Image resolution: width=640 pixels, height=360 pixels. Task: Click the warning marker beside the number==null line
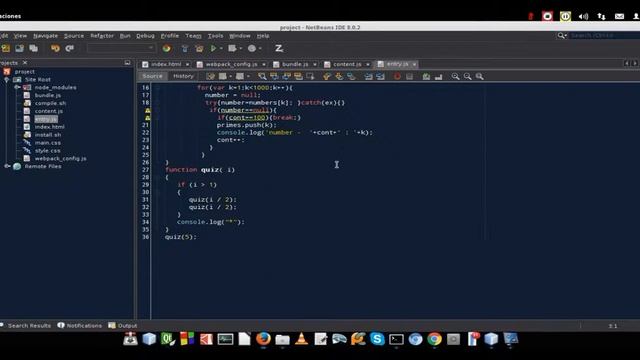click(x=148, y=110)
